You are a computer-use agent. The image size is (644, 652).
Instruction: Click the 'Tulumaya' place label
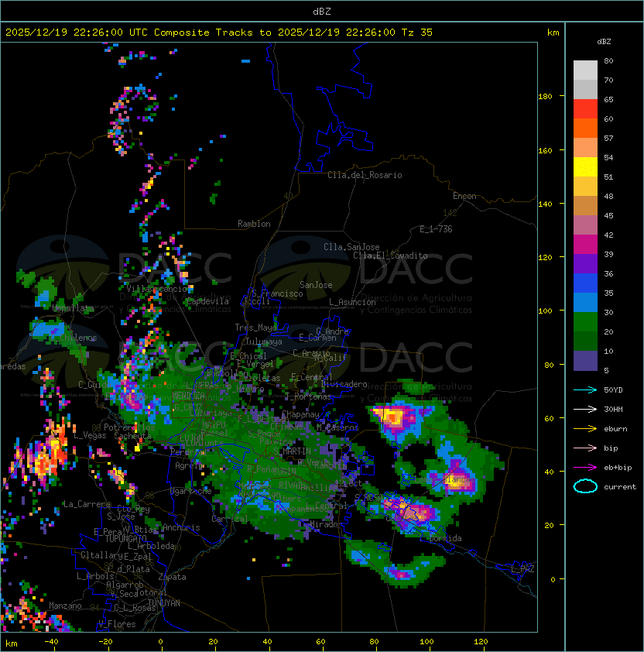pyautogui.click(x=264, y=341)
